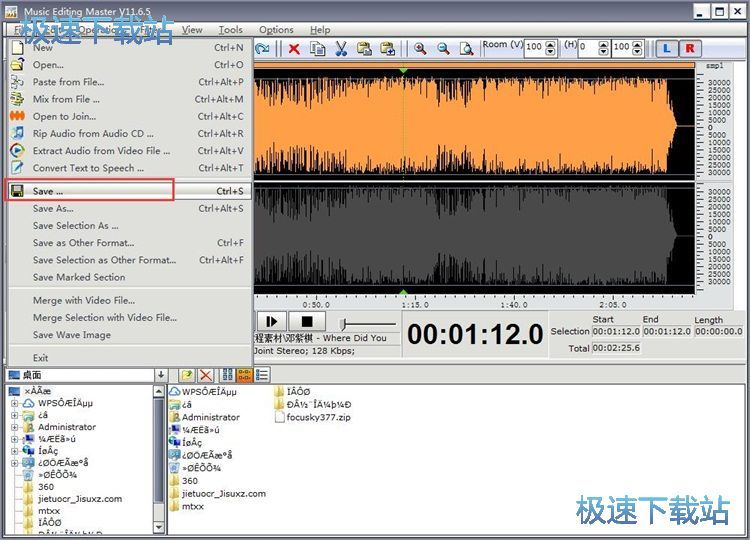Click the red X delete icon in file browser
750x540 pixels.
pos(206,375)
